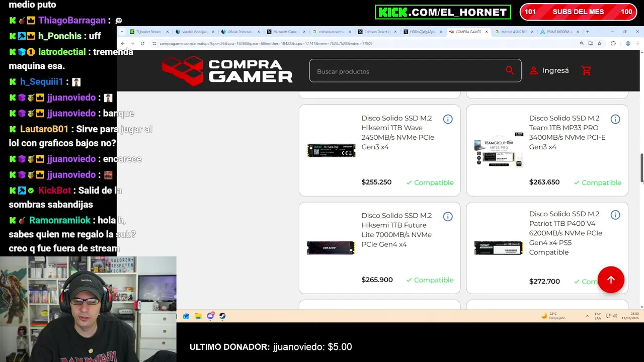This screenshot has width=644, height=362.
Task: Close the COMPRA GAMER tab
Action: click(487, 32)
